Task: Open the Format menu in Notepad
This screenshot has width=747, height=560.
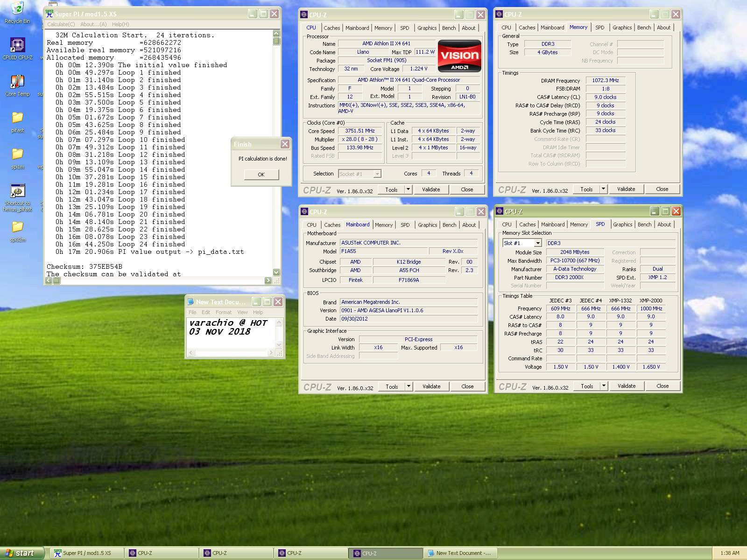Action: (224, 312)
